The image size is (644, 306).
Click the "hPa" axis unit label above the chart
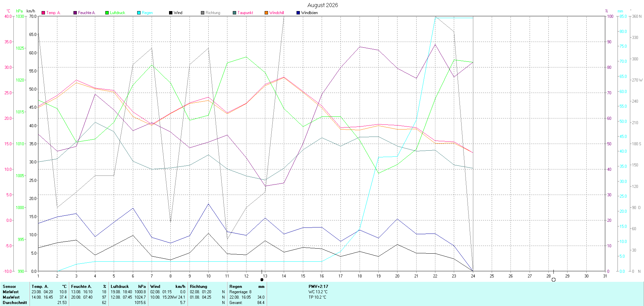[x=19, y=11]
